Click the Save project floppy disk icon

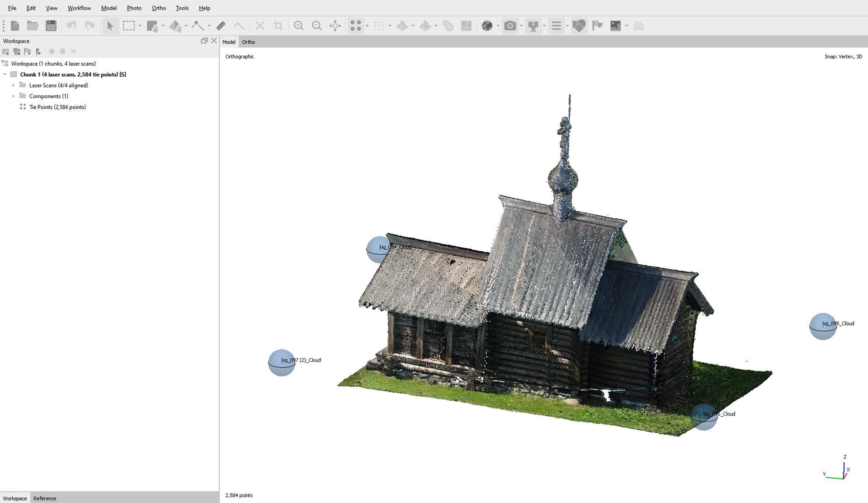tap(51, 26)
